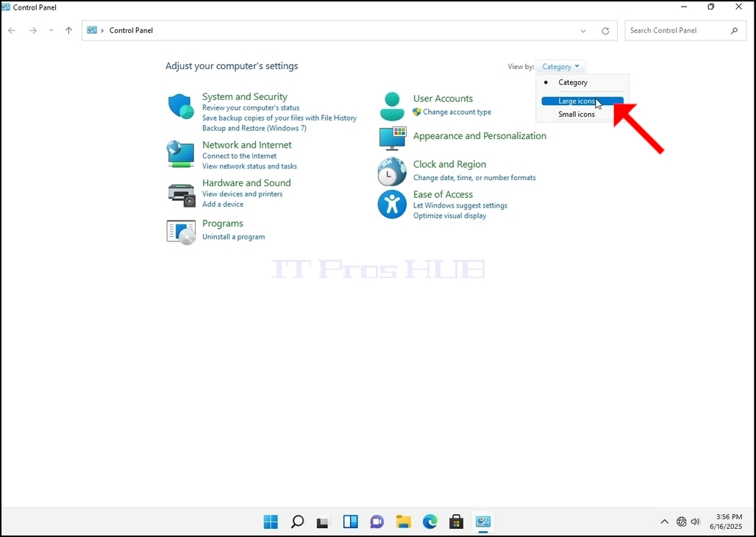Open Ease of Access heading link
756x537 pixels.
click(x=443, y=194)
